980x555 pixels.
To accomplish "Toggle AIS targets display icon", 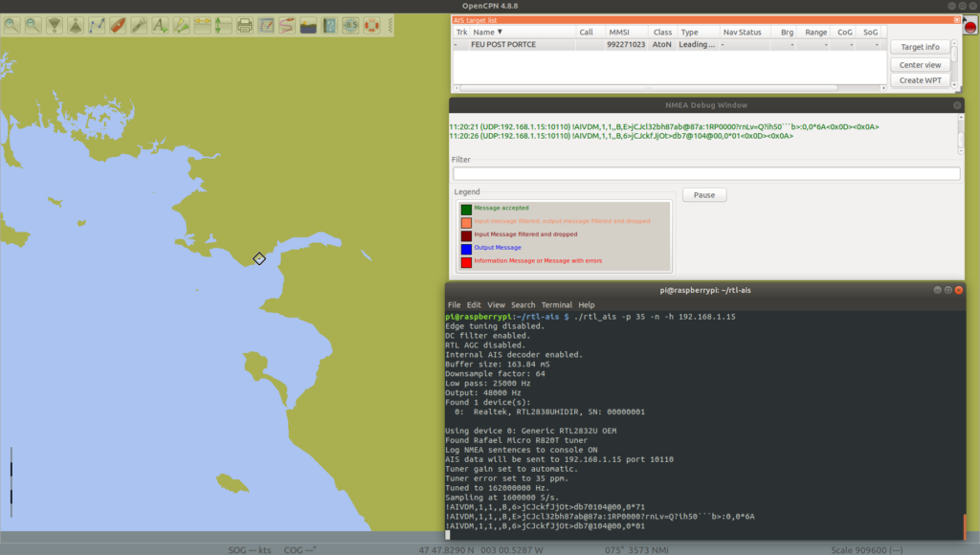I will pos(181,26).
